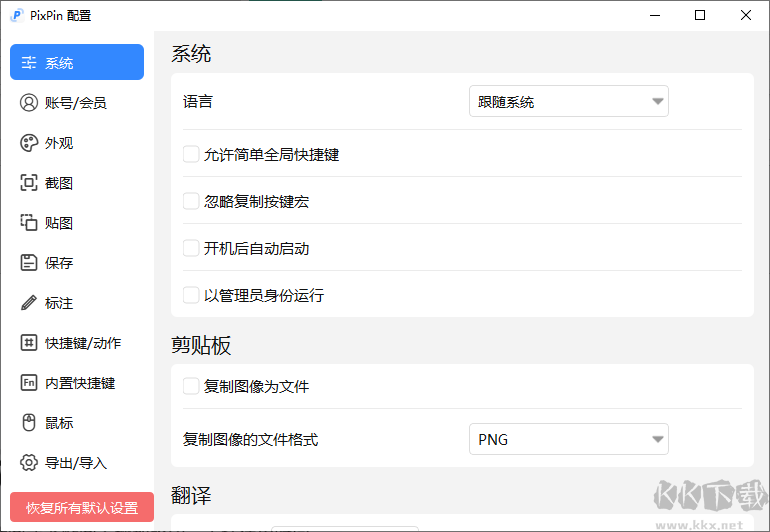Enable 允许简单全局快捷键 checkbox
This screenshot has height=532, width=770.
click(x=191, y=154)
